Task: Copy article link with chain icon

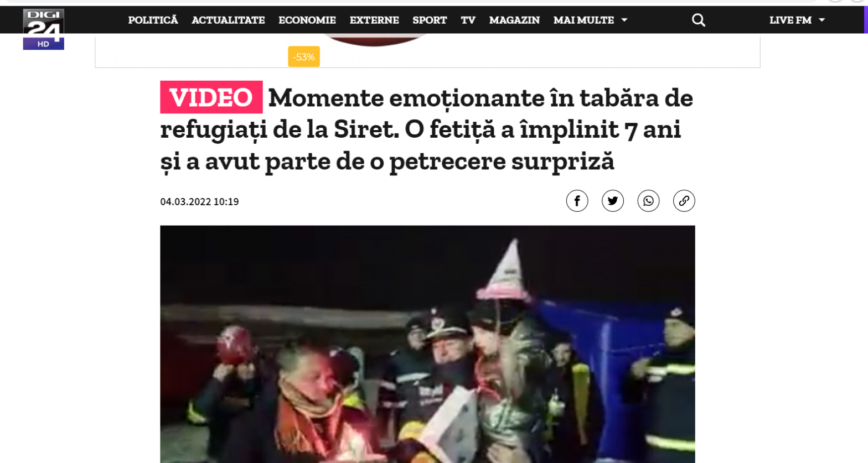Action: point(684,201)
